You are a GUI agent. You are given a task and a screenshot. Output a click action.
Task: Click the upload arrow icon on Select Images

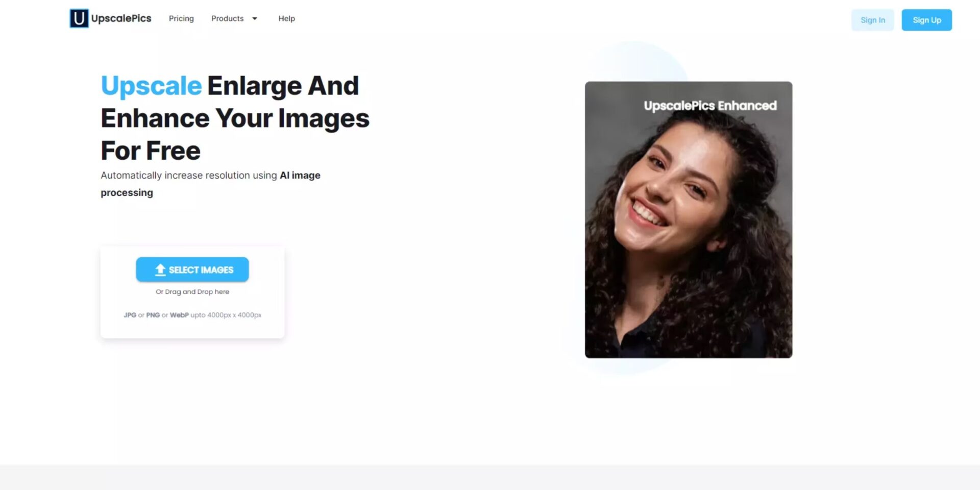(x=160, y=269)
